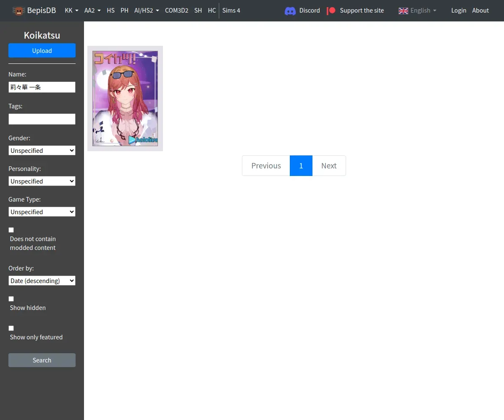Go to the HC section

tap(212, 10)
